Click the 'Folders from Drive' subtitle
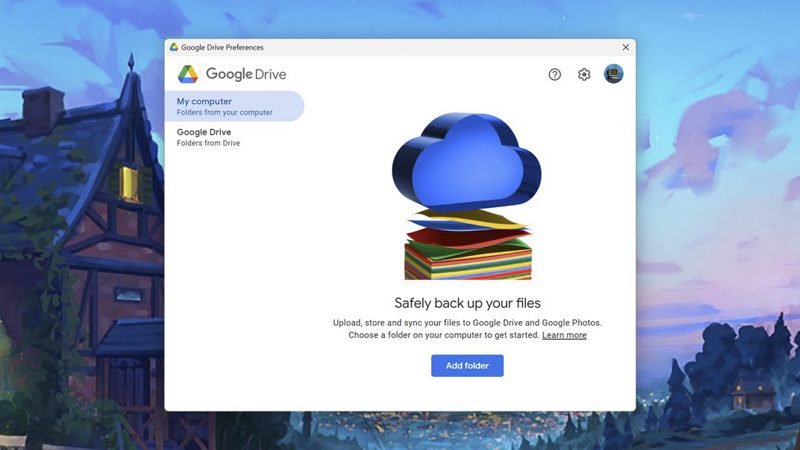800x450 pixels. click(208, 143)
